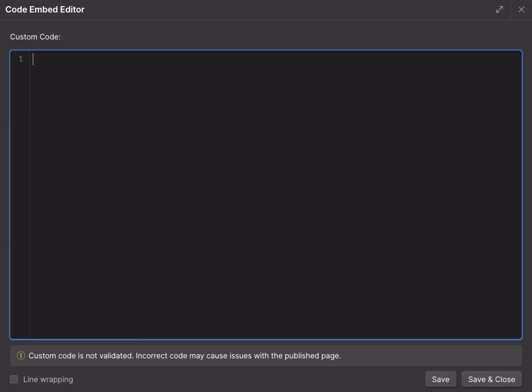Enable the Line wrapping checkbox
Screen dimensions: 532x392
tap(14, 379)
